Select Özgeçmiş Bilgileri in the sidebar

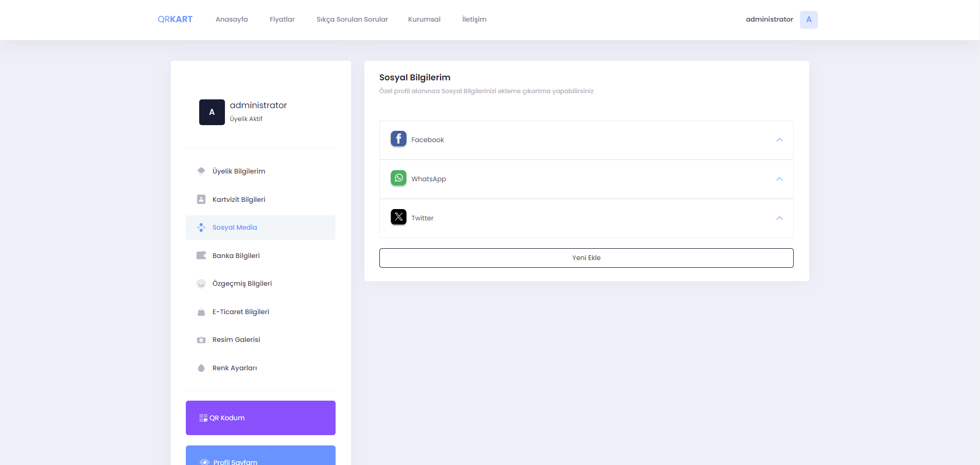[x=242, y=284]
